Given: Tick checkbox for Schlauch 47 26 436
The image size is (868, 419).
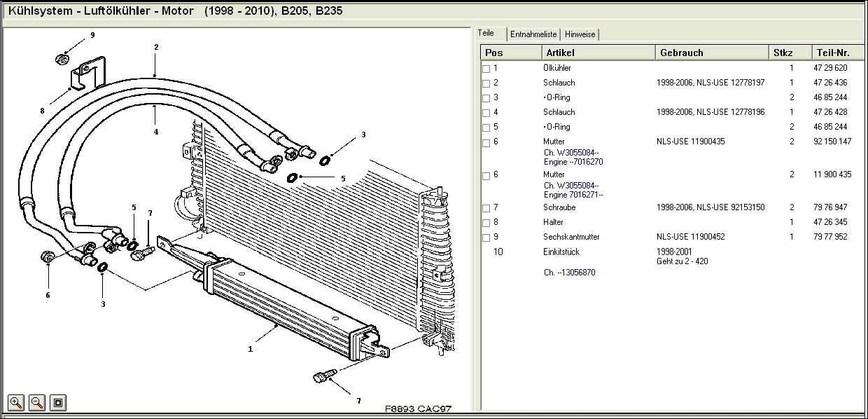Looking at the screenshot, I should click(486, 83).
